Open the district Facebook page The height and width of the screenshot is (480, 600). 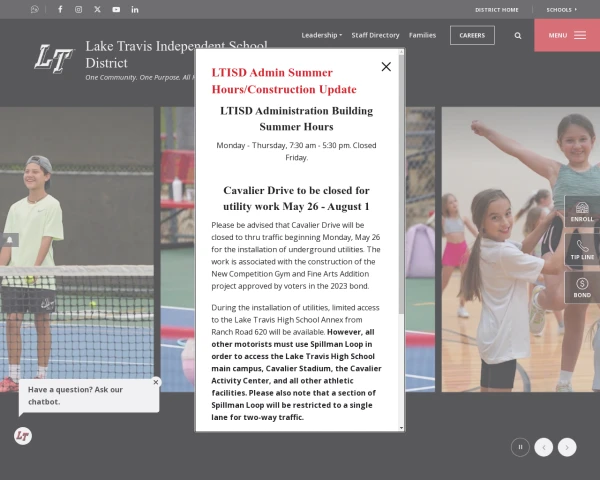60,9
